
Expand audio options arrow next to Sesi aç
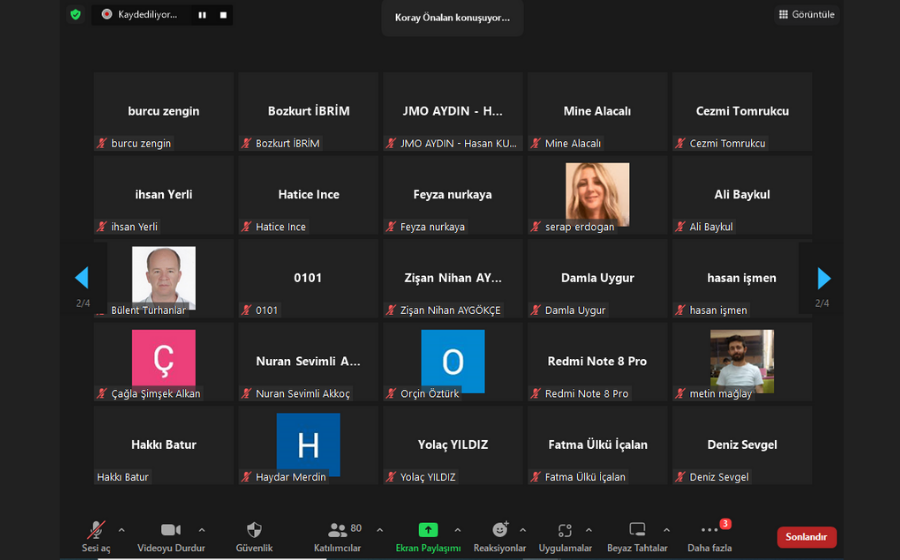tap(122, 530)
